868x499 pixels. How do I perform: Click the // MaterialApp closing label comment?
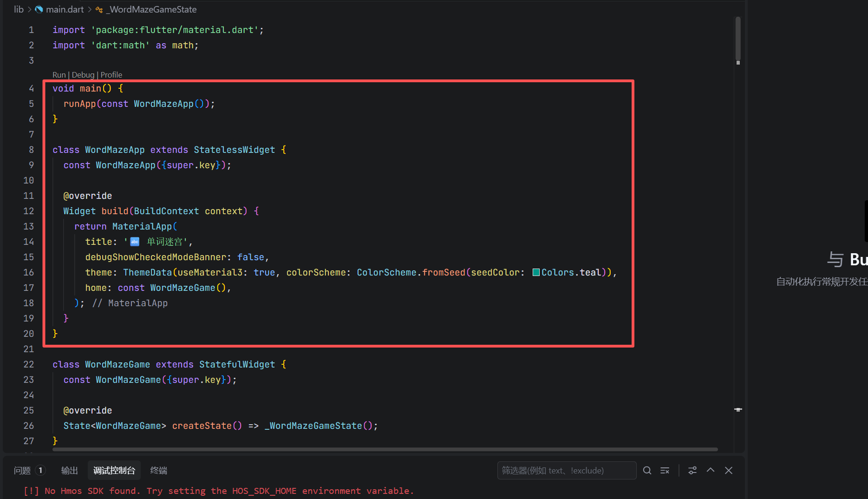coord(130,303)
